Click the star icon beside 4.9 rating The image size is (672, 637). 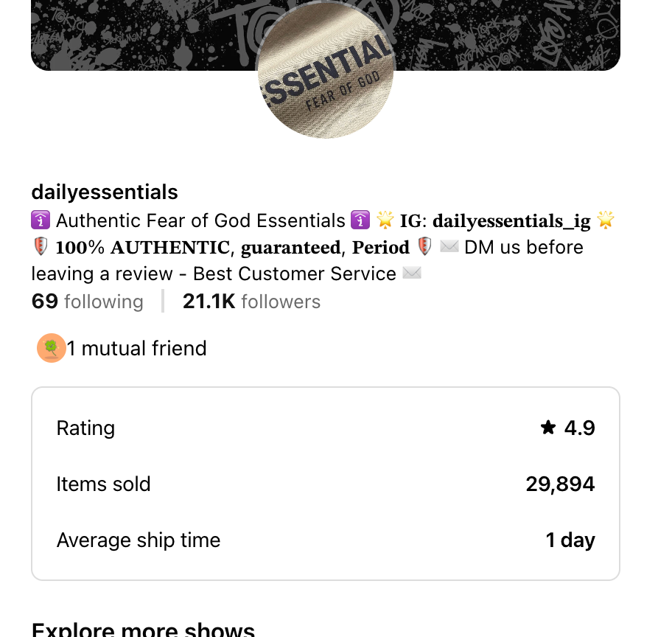point(547,428)
